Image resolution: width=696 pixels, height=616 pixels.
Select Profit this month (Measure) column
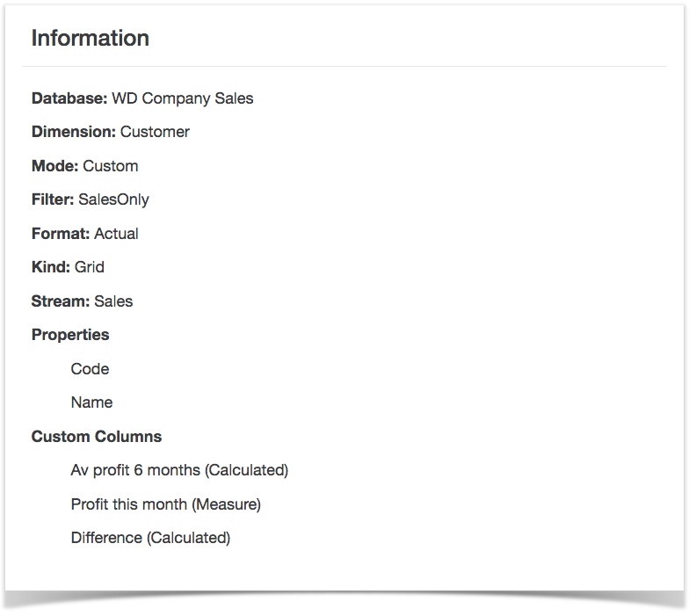click(x=165, y=504)
